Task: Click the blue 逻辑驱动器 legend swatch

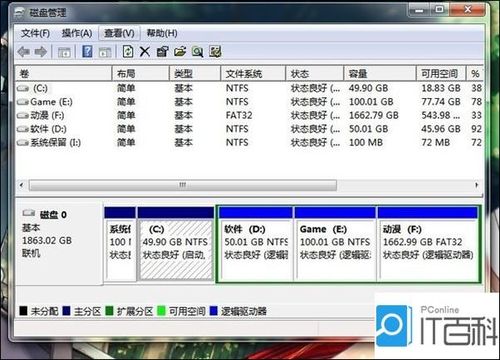Action: (214, 311)
